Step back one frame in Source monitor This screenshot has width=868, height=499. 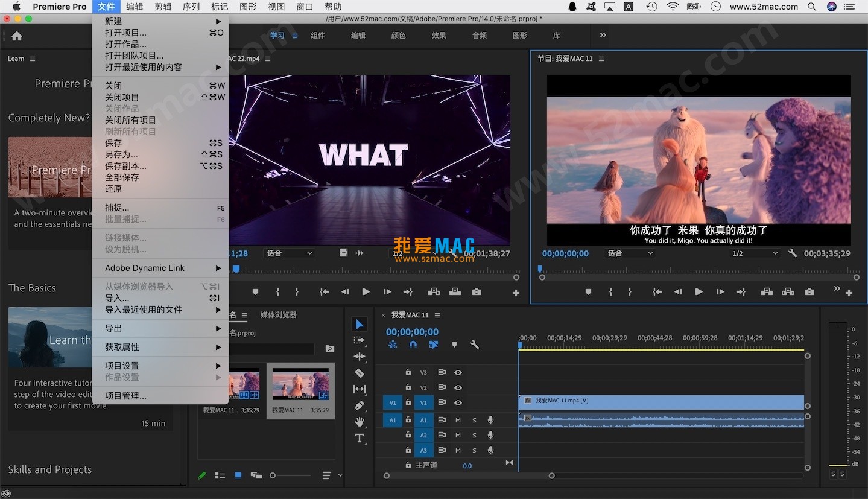[x=345, y=292]
